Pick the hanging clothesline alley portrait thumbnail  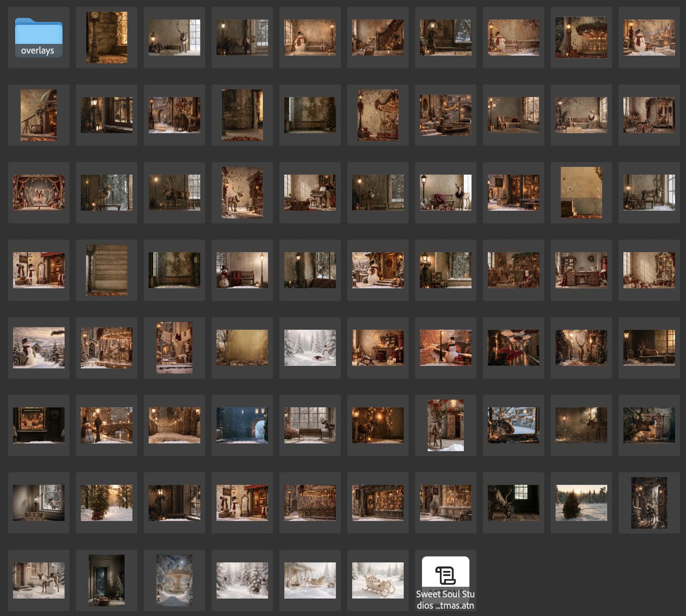tap(174, 348)
